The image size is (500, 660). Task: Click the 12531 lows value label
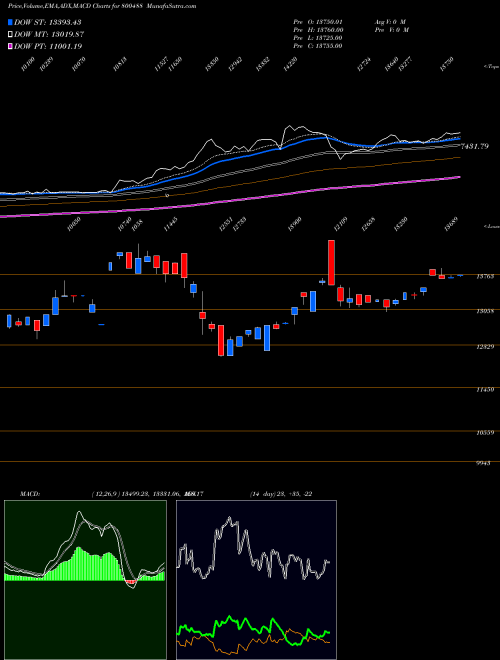(225, 224)
